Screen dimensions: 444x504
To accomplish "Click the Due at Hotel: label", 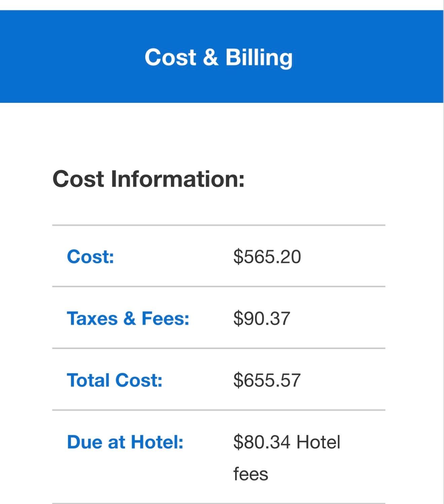I will [125, 442].
